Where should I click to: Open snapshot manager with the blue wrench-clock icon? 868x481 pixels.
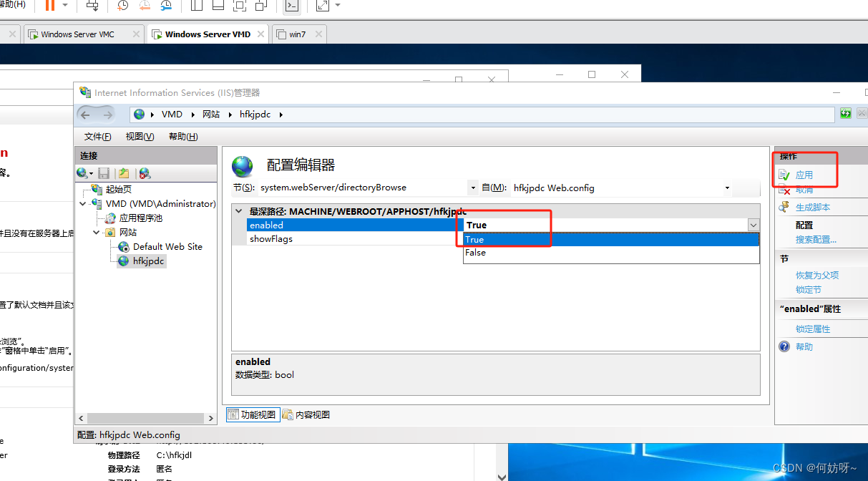pyautogui.click(x=166, y=5)
